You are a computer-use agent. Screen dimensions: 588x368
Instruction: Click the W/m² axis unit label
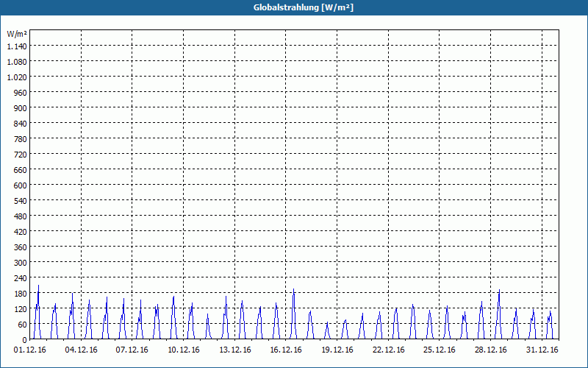click(x=17, y=34)
